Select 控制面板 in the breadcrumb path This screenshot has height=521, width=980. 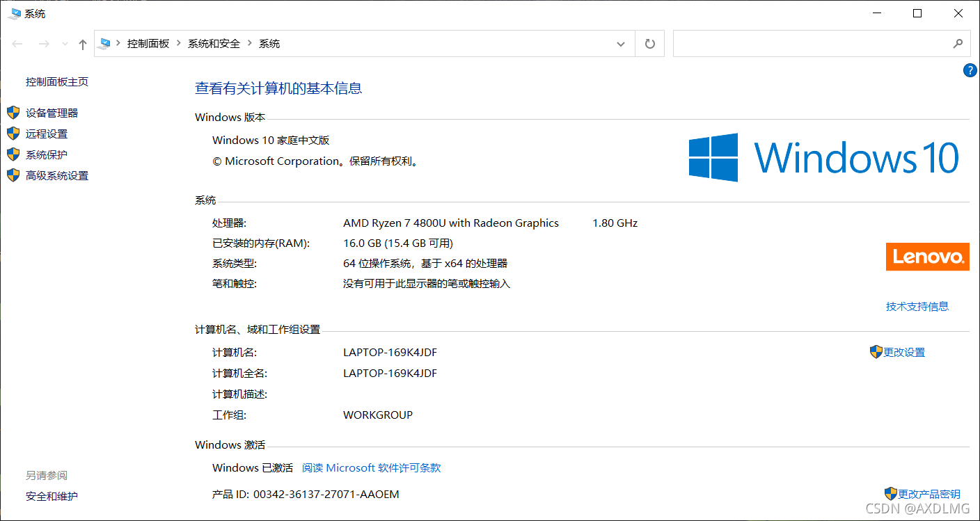(148, 43)
